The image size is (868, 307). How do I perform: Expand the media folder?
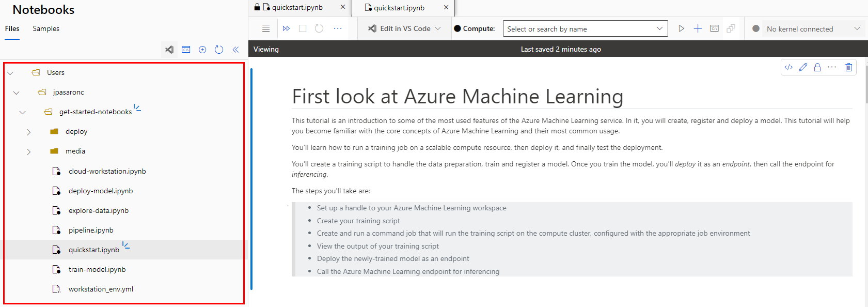tap(29, 151)
